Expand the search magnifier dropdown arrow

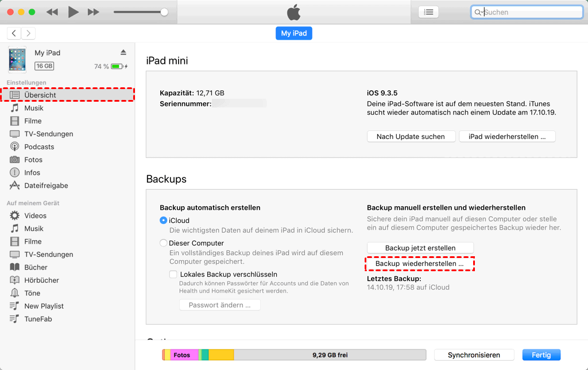pos(478,12)
